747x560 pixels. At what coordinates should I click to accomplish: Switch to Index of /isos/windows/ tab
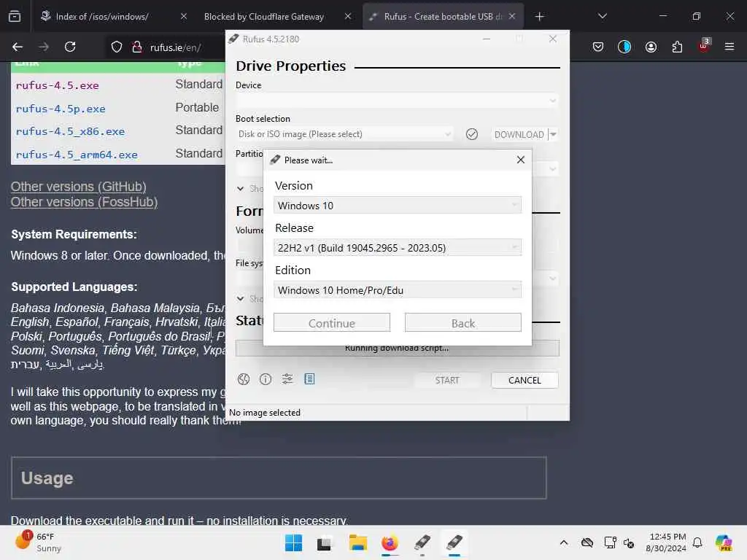[102, 17]
